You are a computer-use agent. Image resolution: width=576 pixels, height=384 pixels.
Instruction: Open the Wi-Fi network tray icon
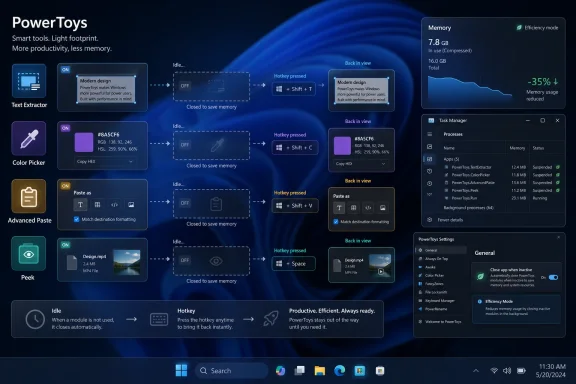[x=494, y=371]
